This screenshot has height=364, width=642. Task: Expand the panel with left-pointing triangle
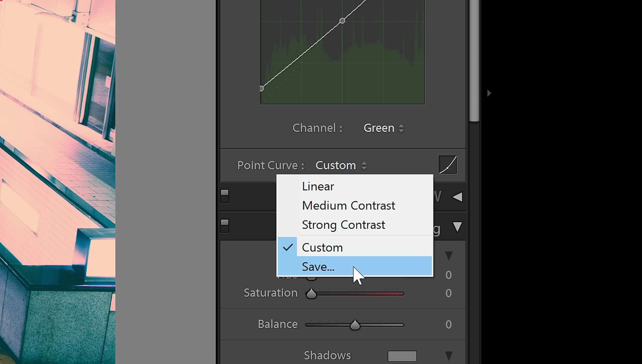tap(457, 197)
